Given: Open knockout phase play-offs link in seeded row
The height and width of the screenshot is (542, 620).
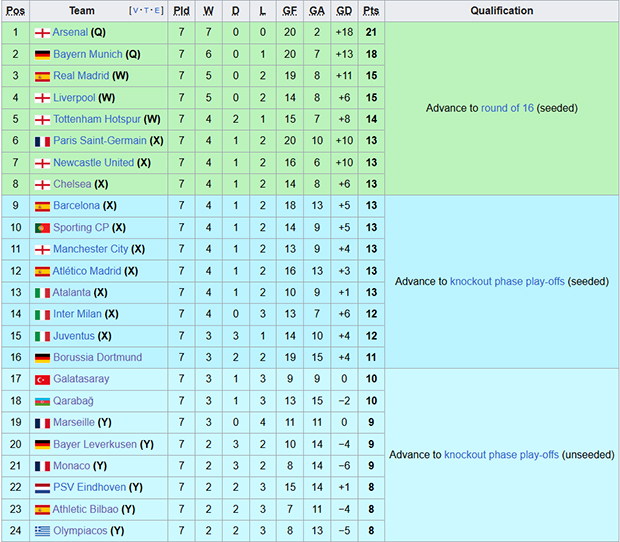Looking at the screenshot, I should [x=507, y=282].
